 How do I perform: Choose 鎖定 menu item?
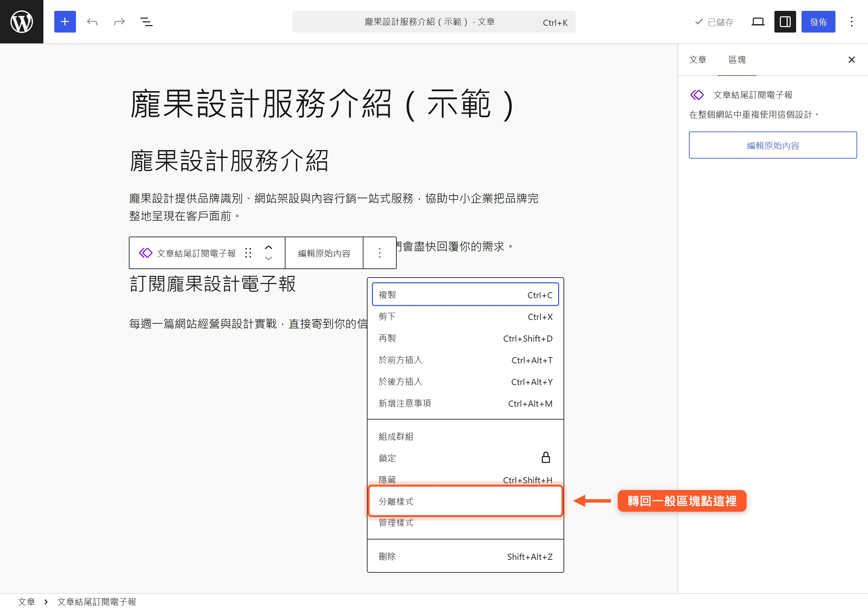[x=466, y=458]
